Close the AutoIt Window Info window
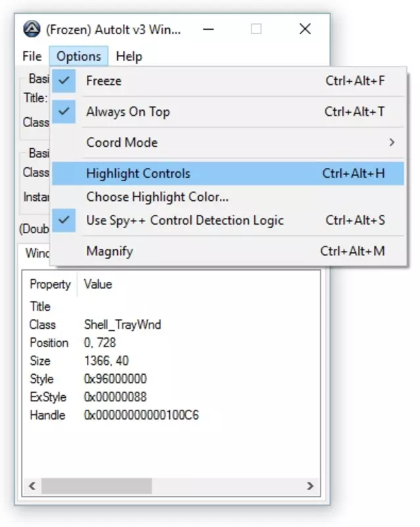This screenshot has width=420, height=527. pos(305,29)
